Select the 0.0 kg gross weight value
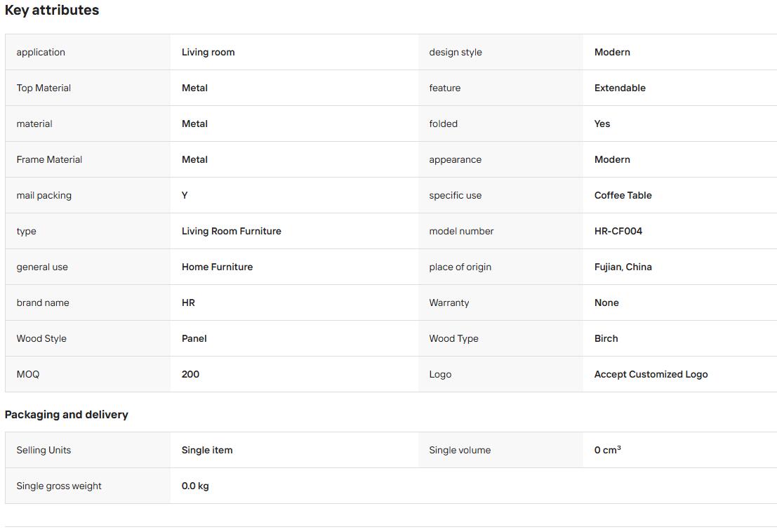777x532 pixels. coord(195,486)
